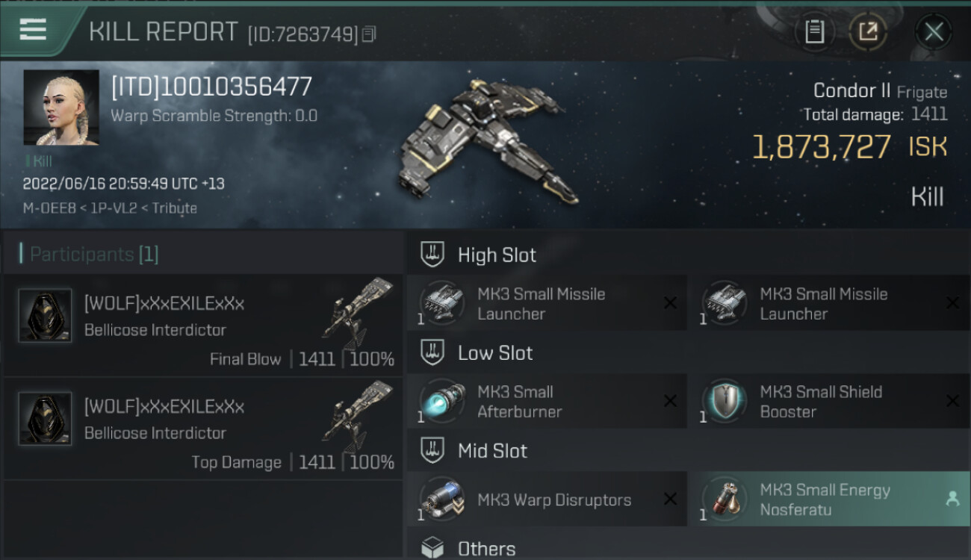Open the Participants [1] tab
The width and height of the screenshot is (971, 560).
[x=90, y=254]
